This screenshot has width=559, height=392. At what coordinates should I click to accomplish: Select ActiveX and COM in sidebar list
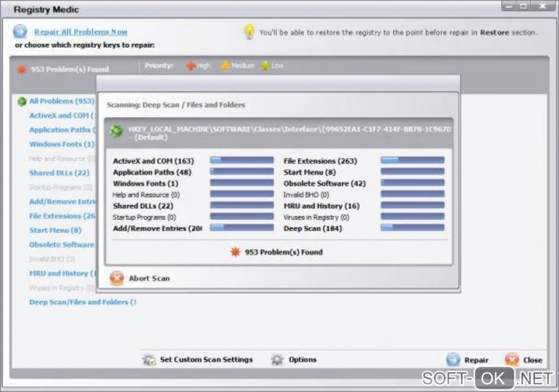tap(62, 116)
